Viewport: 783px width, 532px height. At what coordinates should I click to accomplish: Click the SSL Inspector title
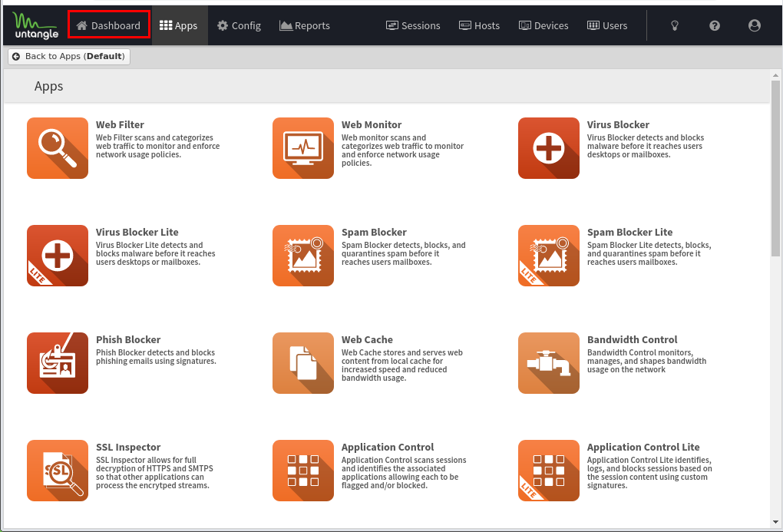click(x=128, y=447)
